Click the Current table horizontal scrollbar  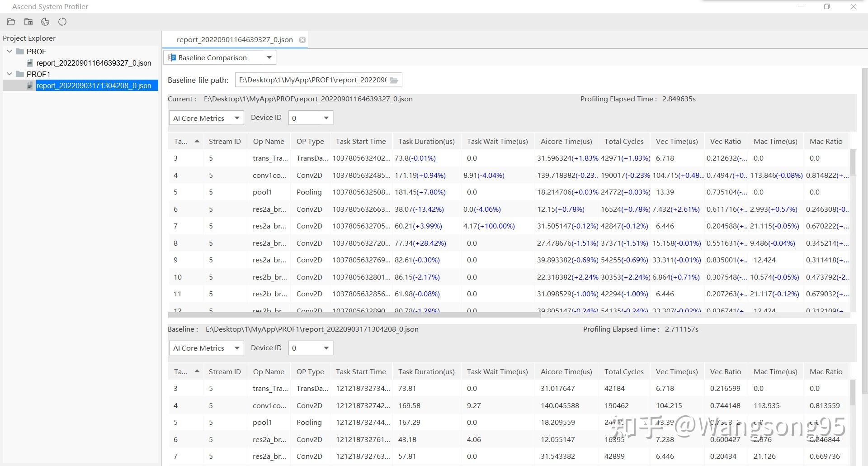tap(354, 315)
